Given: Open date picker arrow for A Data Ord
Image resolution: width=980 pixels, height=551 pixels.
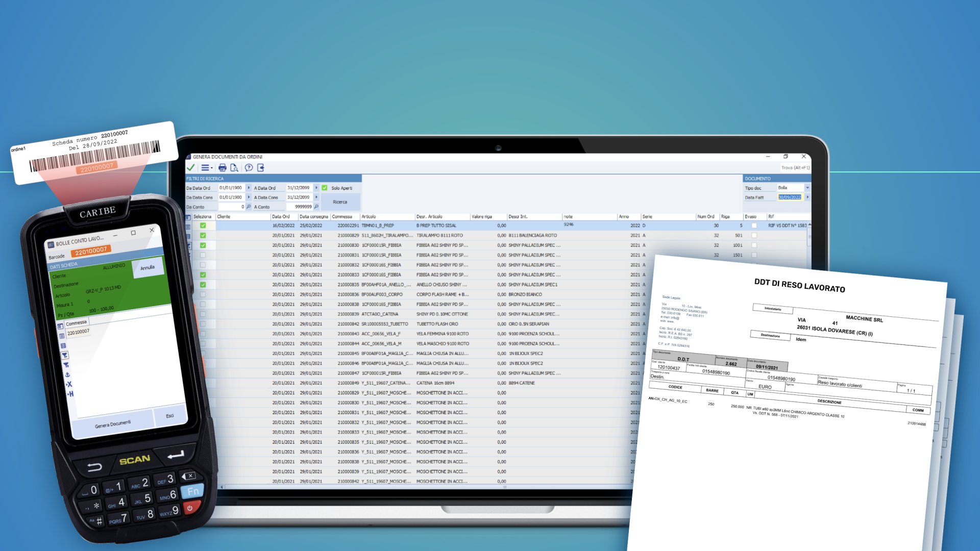Looking at the screenshot, I should click(316, 188).
